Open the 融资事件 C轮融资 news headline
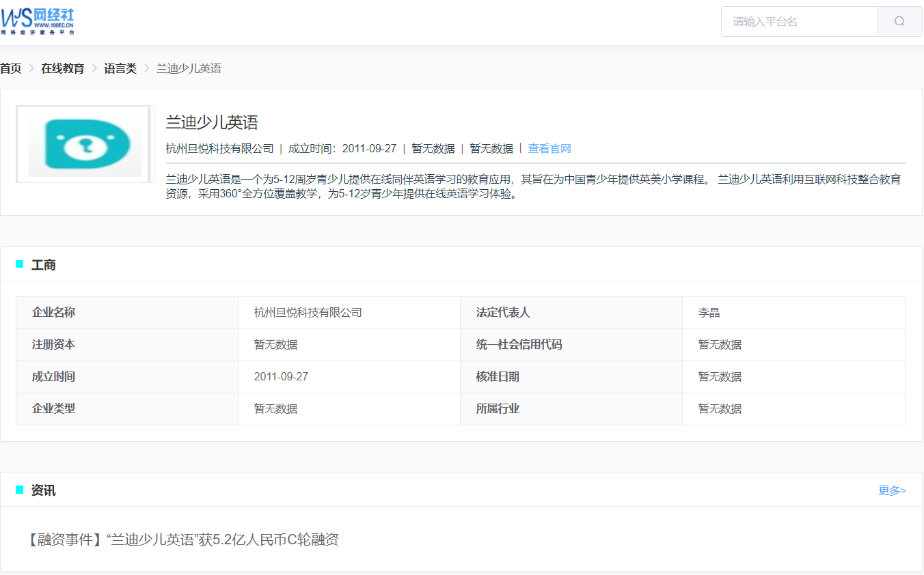Screen dimensions: 924x575 click(182, 539)
